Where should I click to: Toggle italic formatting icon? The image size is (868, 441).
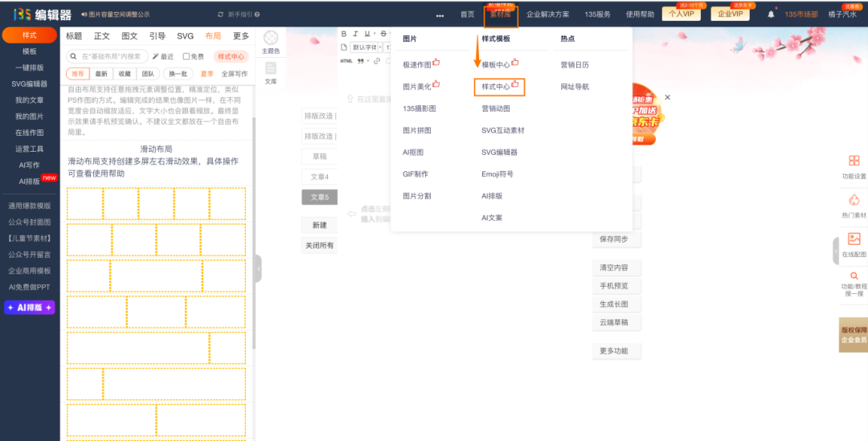(355, 34)
